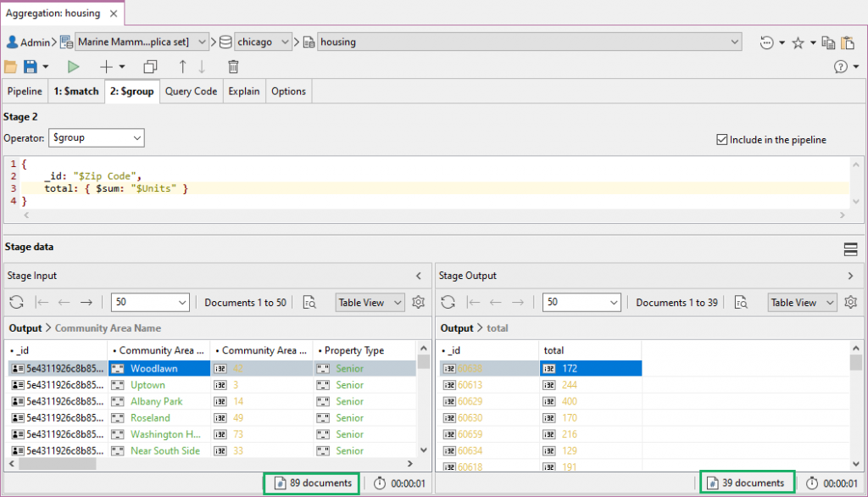The width and height of the screenshot is (868, 497).
Task: Open the Query Code tab
Action: point(191,92)
